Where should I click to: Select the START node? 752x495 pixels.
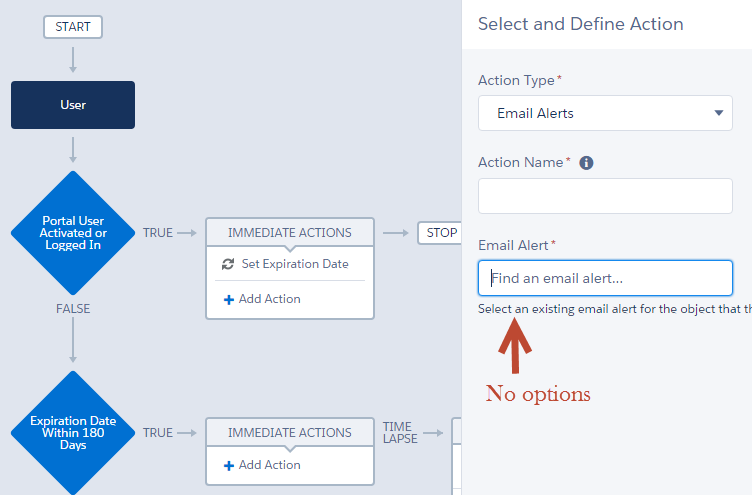tap(73, 27)
